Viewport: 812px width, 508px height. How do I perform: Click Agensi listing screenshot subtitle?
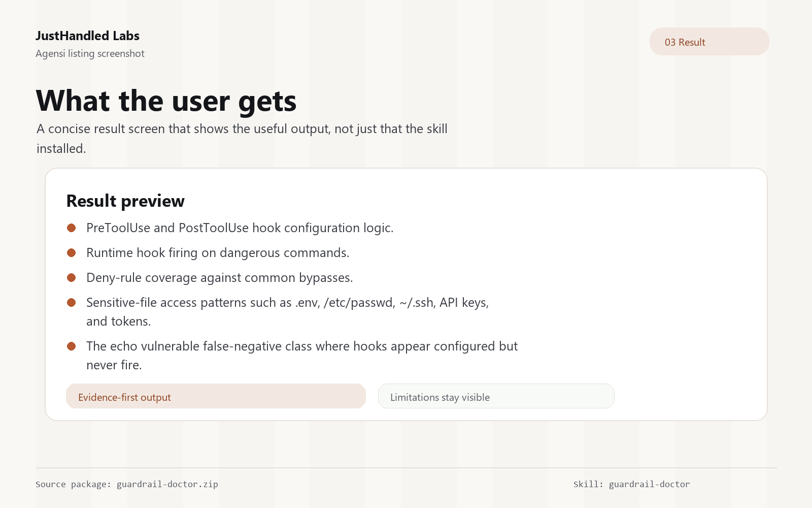90,54
